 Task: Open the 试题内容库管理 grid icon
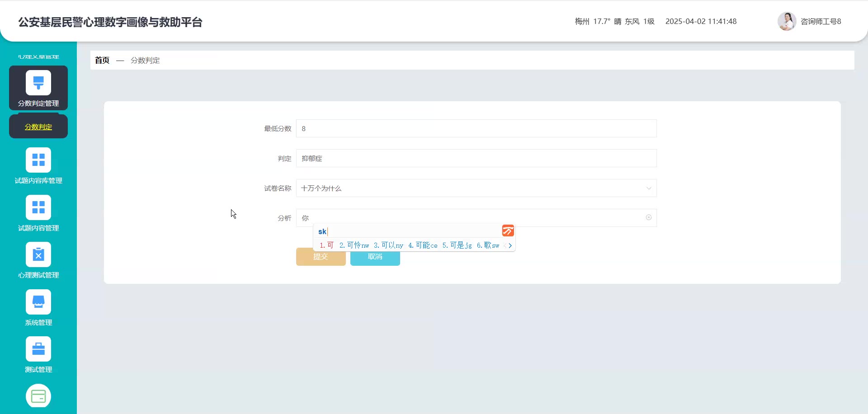(x=38, y=160)
